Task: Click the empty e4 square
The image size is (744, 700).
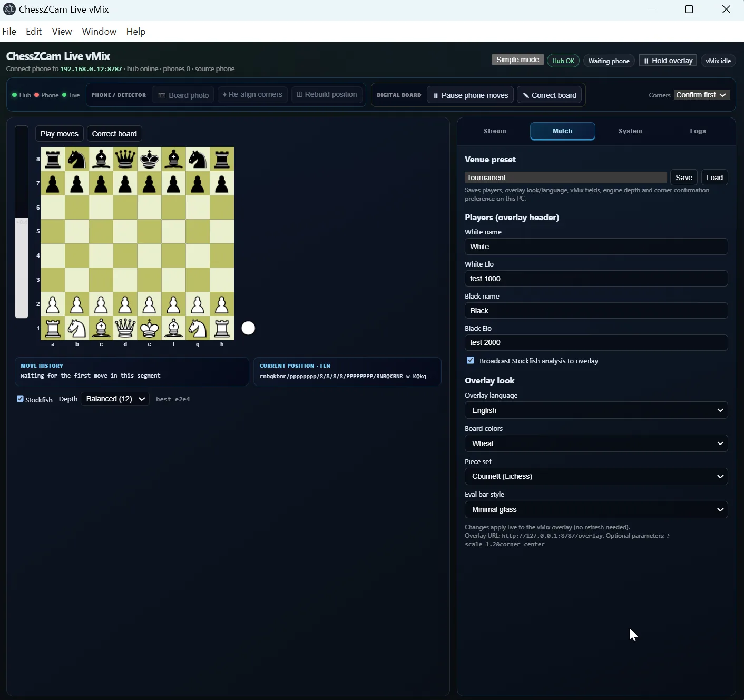Action: click(x=149, y=255)
